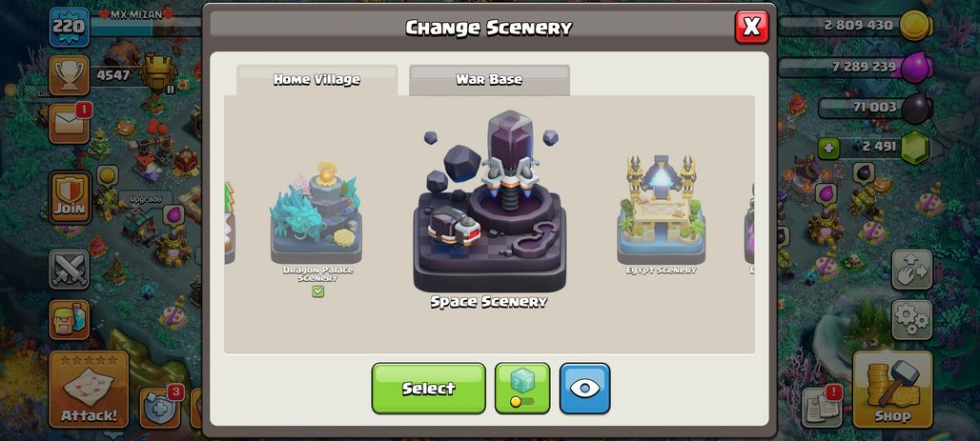Click the green Select button
The height and width of the screenshot is (441, 980).
pyautogui.click(x=429, y=389)
